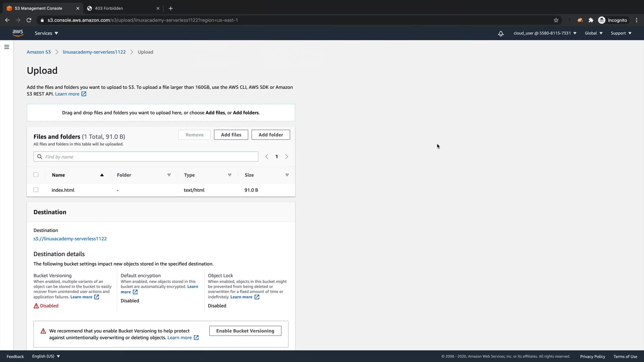Viewport: 644px width, 362px height.
Task: Open the AWS home logo
Action: (x=18, y=33)
